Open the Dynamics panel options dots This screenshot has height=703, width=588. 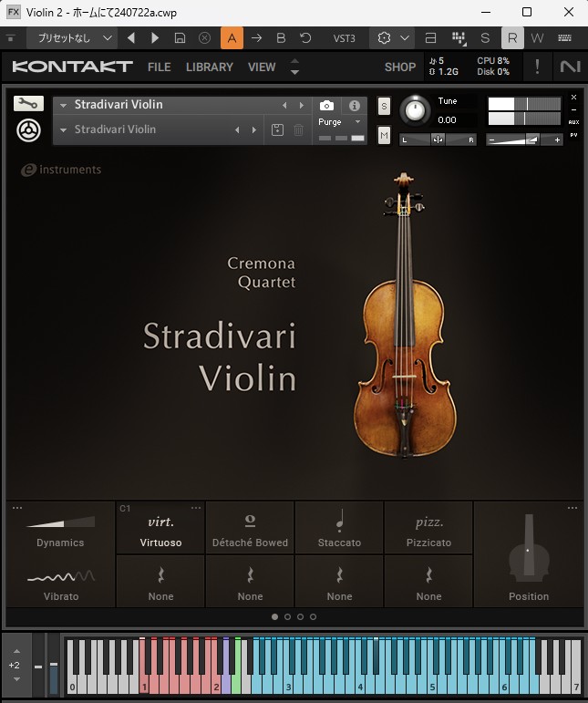click(x=17, y=508)
